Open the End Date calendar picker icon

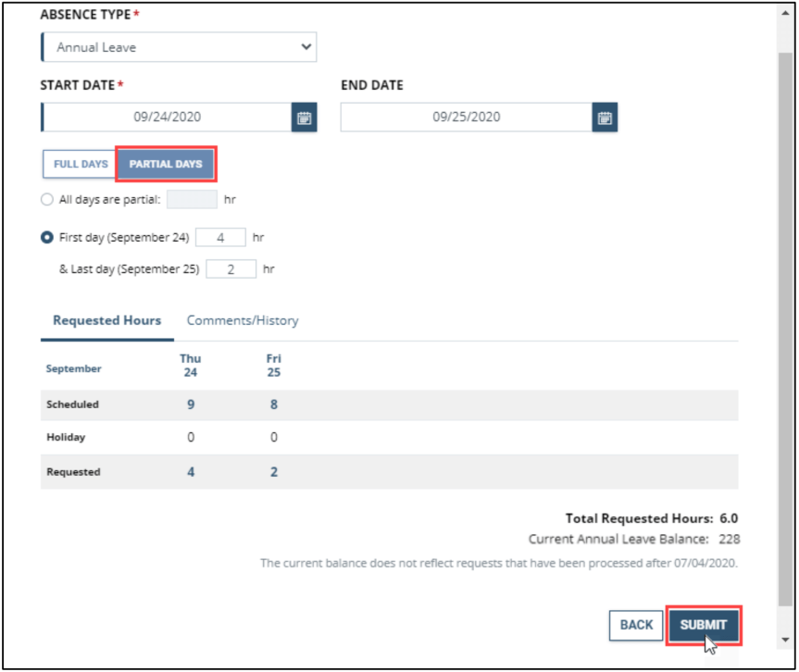click(x=605, y=117)
